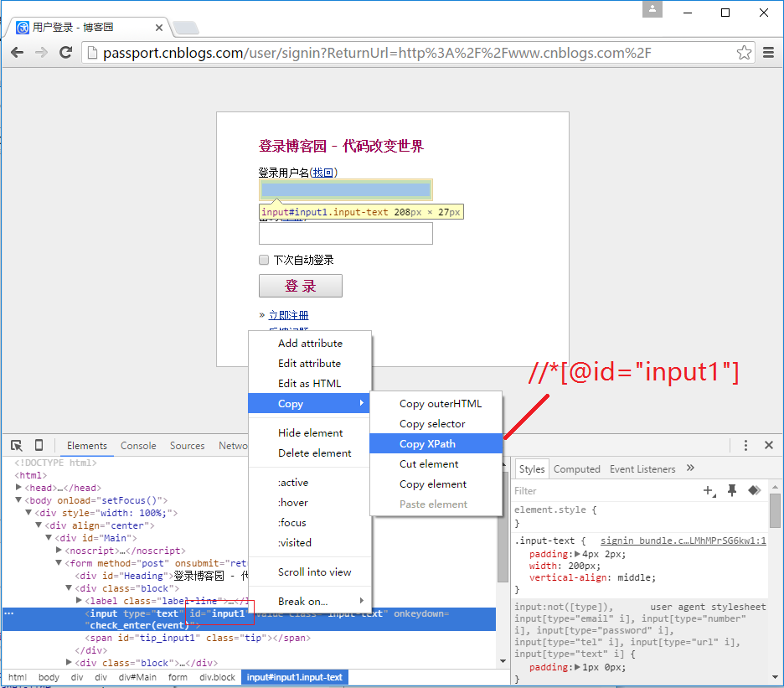784x688 pixels.
Task: Force :active state option
Action: click(x=310, y=483)
